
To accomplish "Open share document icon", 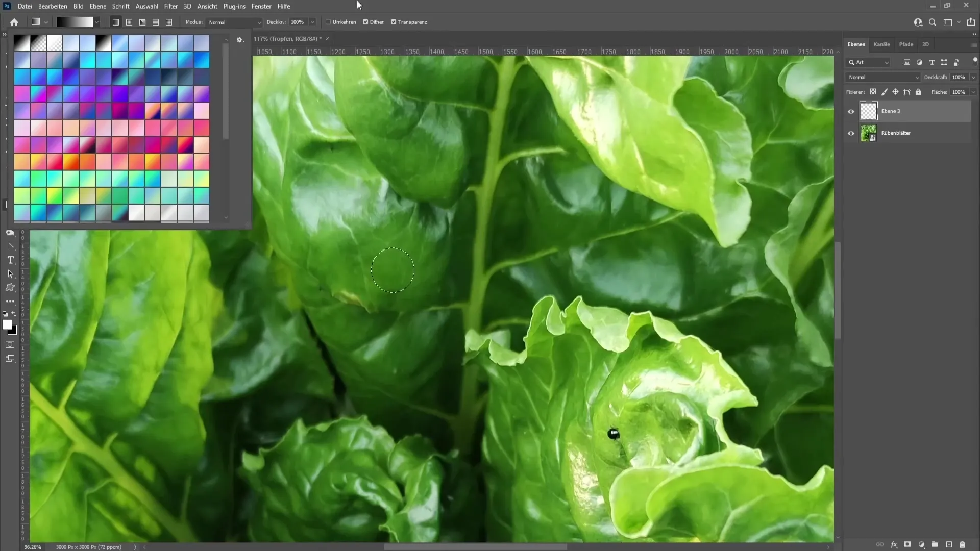I will pos(971,22).
